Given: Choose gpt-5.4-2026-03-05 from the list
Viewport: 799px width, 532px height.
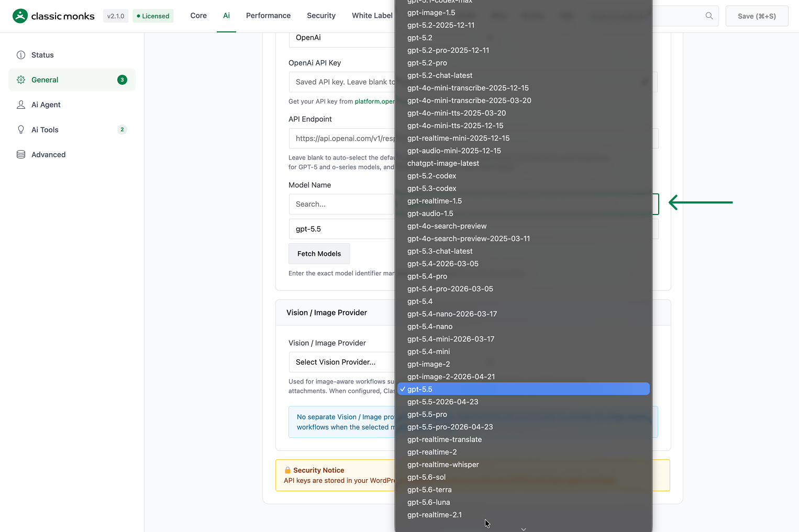Looking at the screenshot, I should pos(524,264).
